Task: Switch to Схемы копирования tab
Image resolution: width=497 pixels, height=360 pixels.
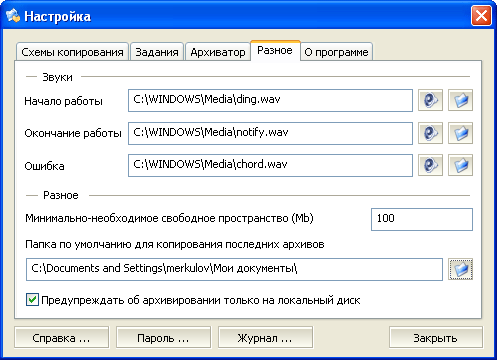Action: (x=72, y=52)
